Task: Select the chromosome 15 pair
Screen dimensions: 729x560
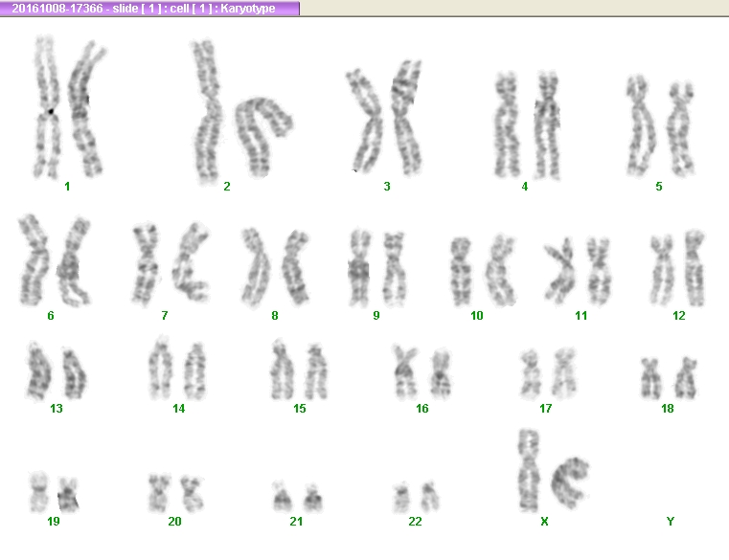Action: (x=300, y=370)
